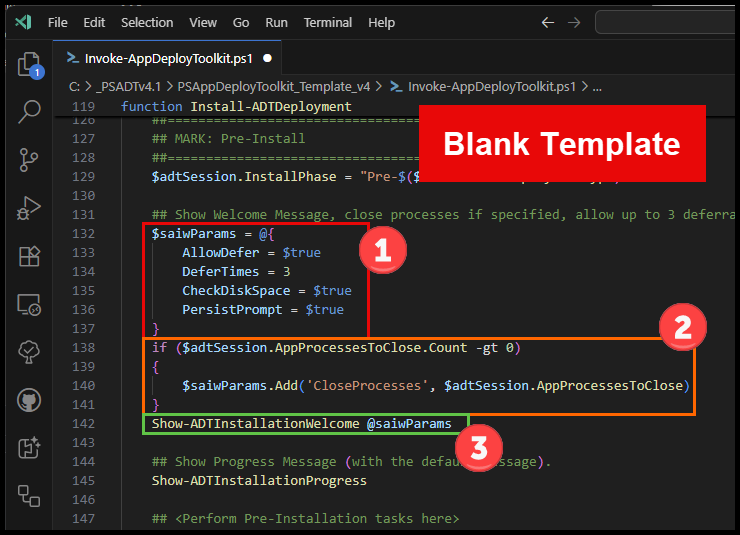Click the tree-shaped icon in activity bar
Screen dimensions: 740x535
tap(29, 352)
